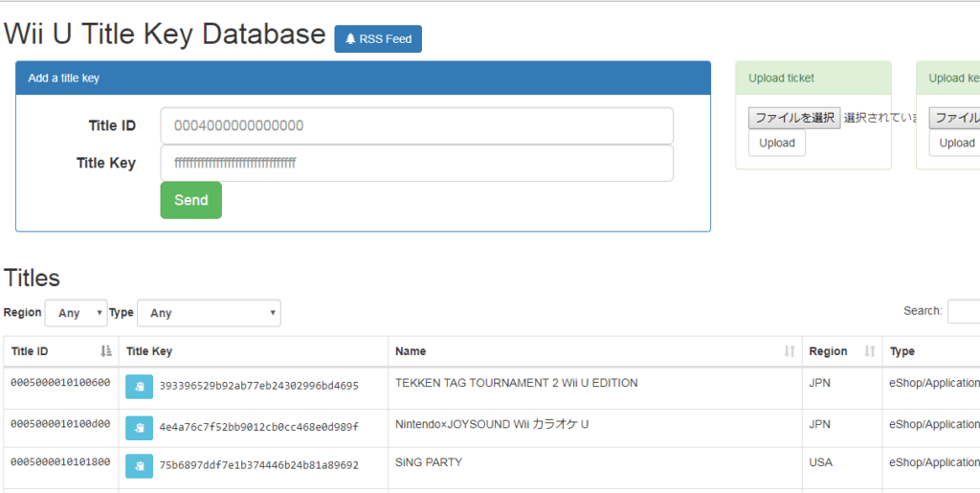
Task: Click USA region in SiNG PARTY row
Action: pos(820,462)
